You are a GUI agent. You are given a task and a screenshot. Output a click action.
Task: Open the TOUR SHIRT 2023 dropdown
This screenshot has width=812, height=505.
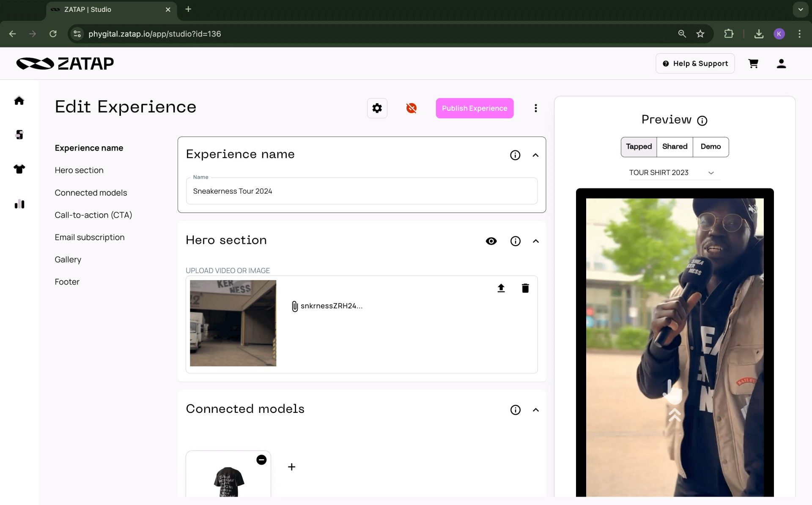(674, 173)
